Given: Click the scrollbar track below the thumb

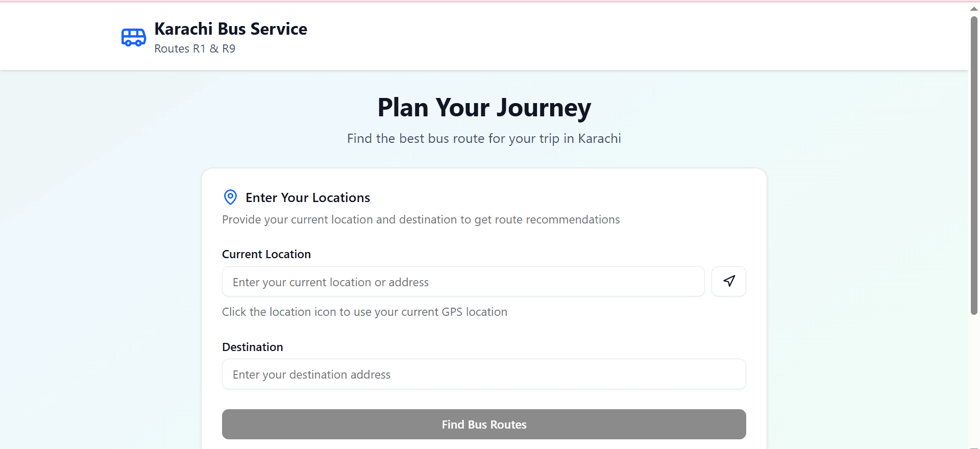Looking at the screenshot, I should pos(974,383).
